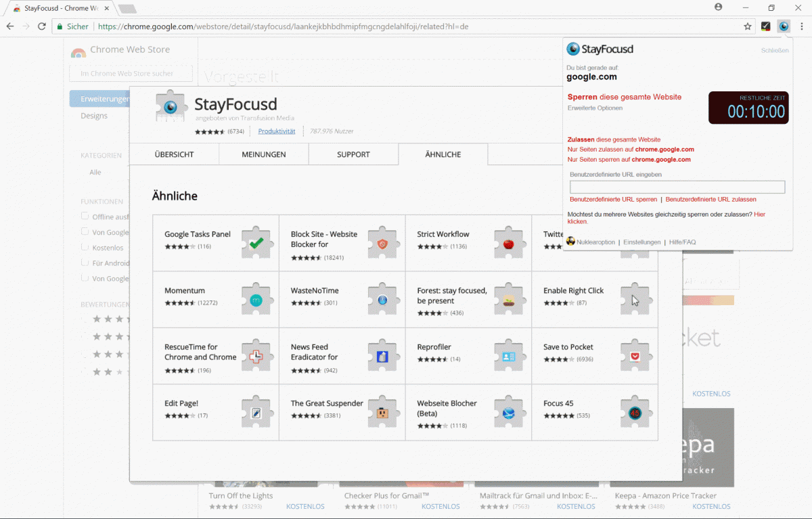Open the Hilfe/FAQ link
812x519 pixels.
coord(682,242)
